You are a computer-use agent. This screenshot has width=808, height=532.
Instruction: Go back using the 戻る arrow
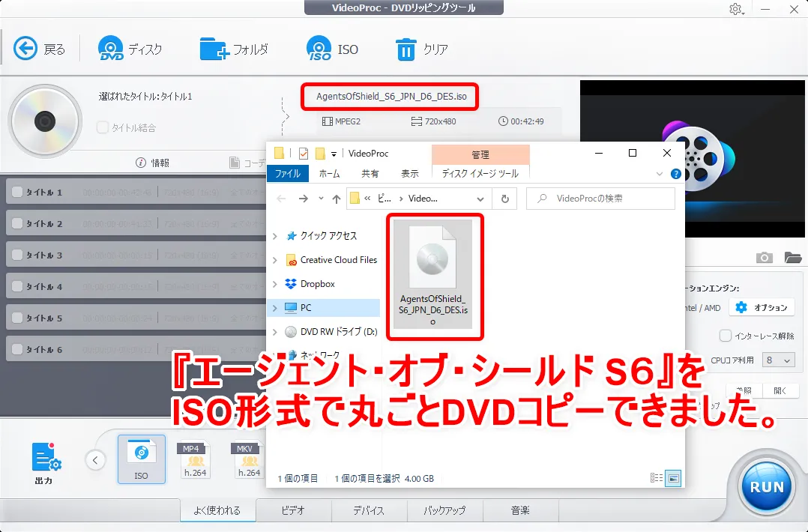click(x=25, y=49)
